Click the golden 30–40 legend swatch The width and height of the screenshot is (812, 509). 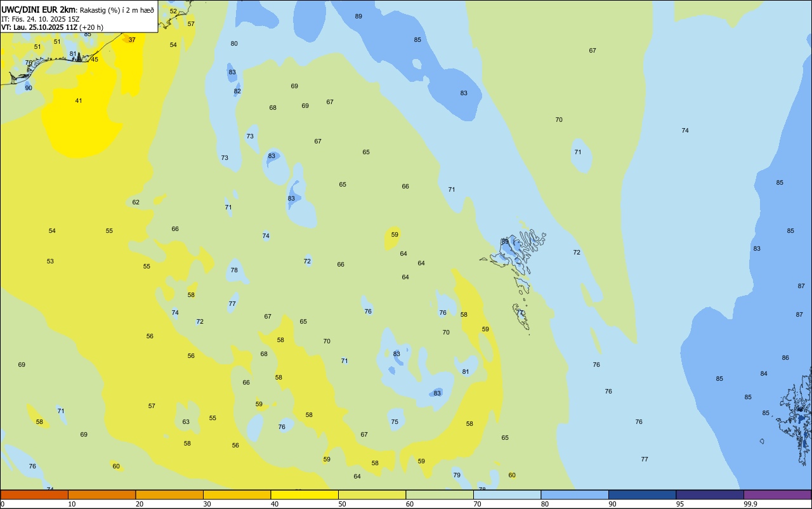tap(237, 494)
